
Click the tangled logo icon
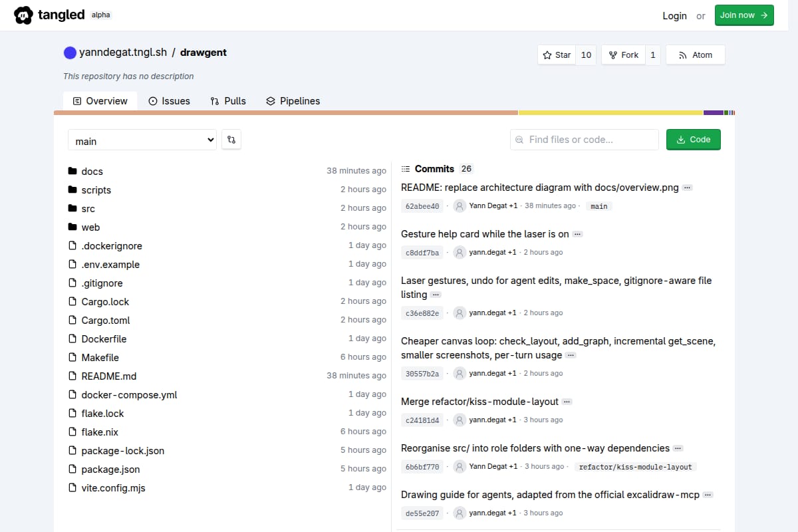click(23, 15)
